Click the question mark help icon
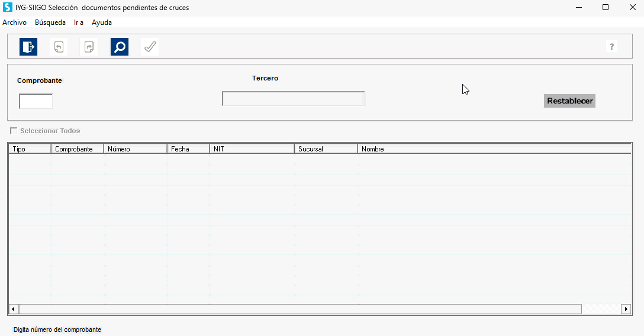This screenshot has height=336, width=644. coord(611,46)
